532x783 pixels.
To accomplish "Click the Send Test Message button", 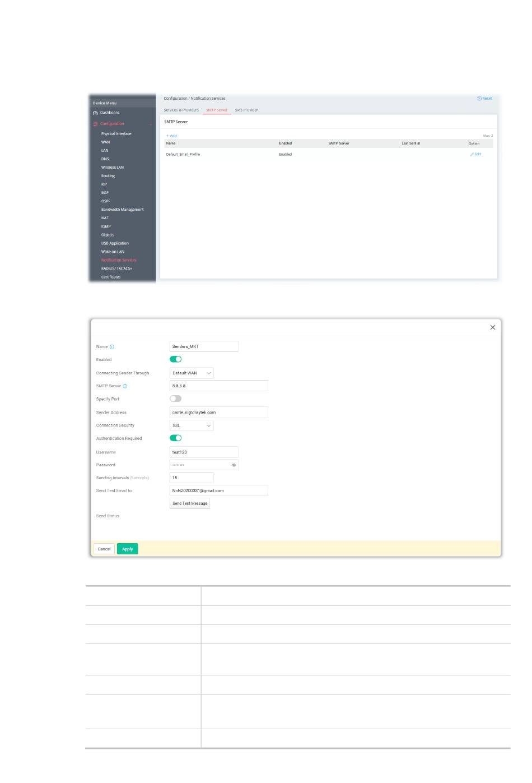I will pos(190,503).
